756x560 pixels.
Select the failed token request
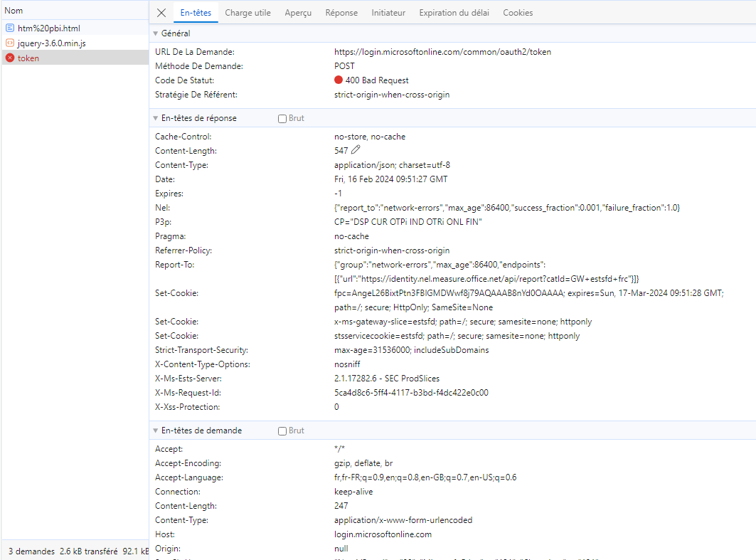[75, 58]
